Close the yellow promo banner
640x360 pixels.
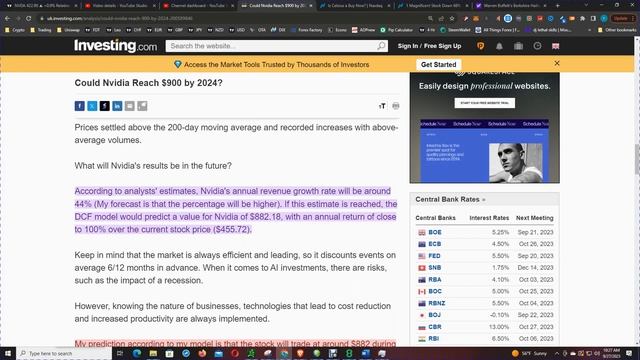557,63
